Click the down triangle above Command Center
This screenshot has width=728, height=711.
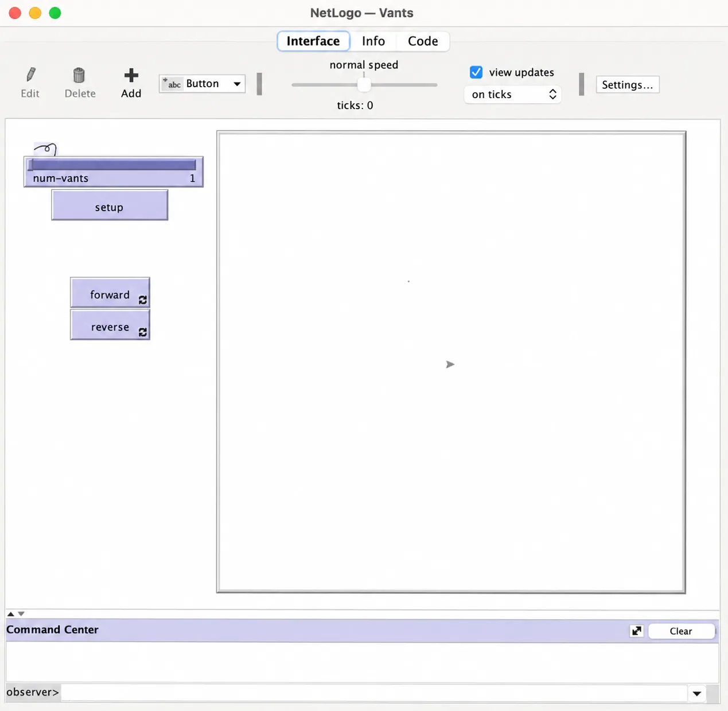(21, 614)
